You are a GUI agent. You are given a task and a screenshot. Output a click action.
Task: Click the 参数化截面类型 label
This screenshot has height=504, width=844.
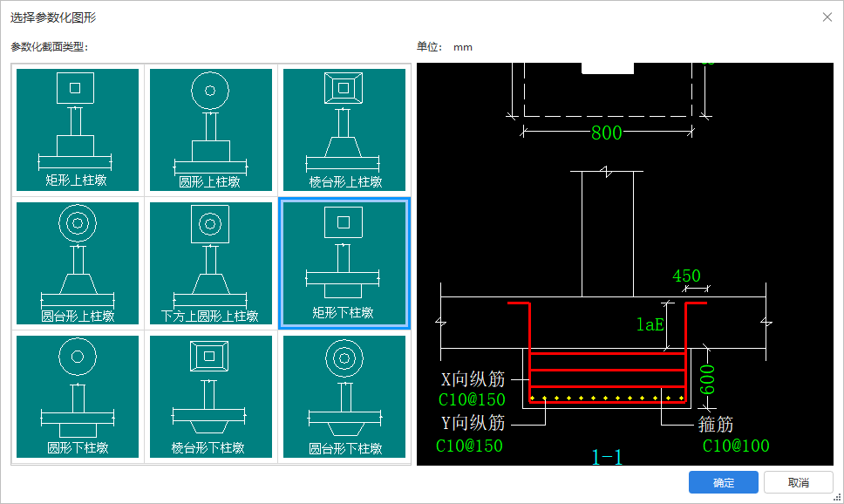click(x=50, y=47)
